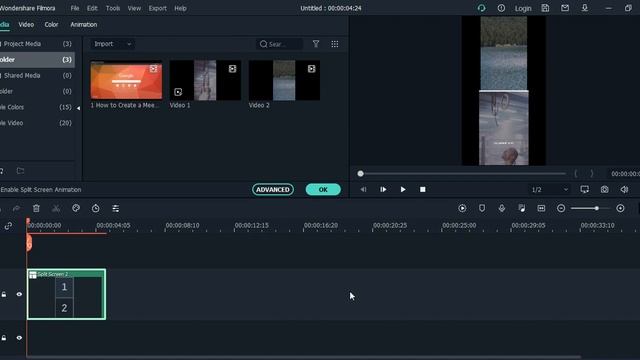
Task: Play frame by frame button
Action: (383, 189)
